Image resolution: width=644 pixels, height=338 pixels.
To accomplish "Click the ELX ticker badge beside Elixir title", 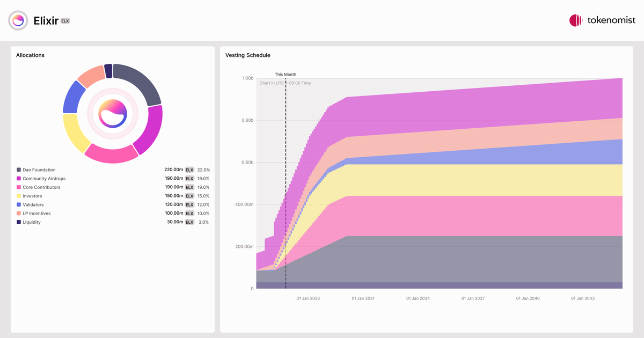I will point(65,21).
